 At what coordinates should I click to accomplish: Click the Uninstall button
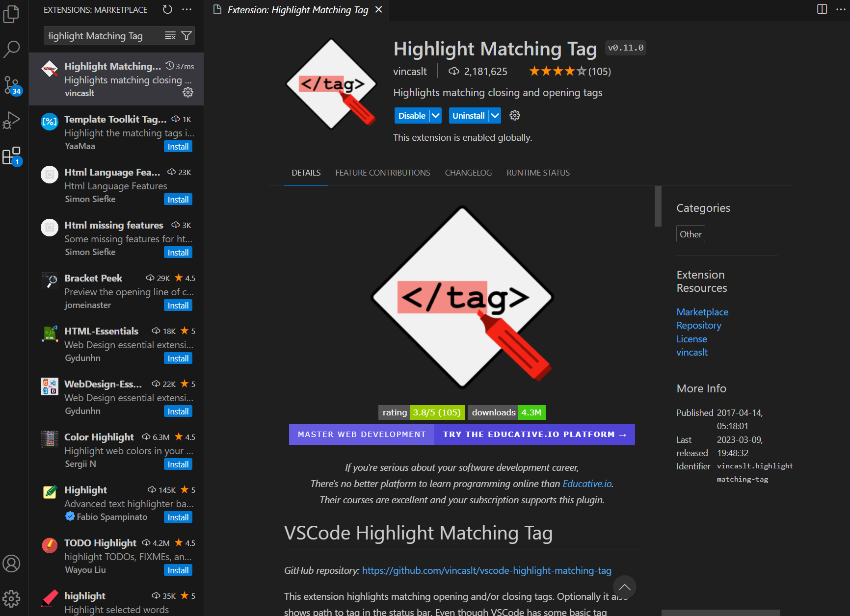[468, 116]
